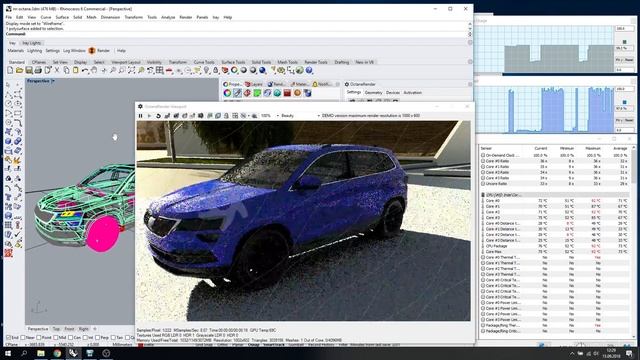Open the Curve menu
Viewport: 640px width, 360px height.
[46, 18]
